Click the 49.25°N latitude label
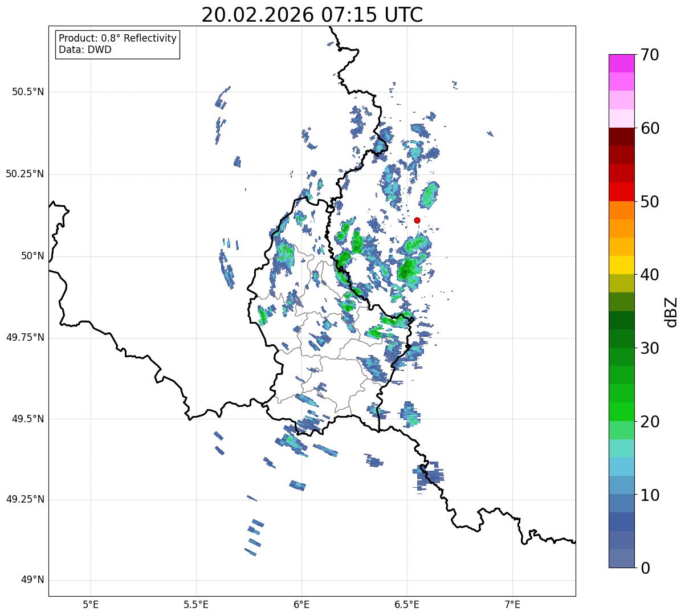The height and width of the screenshot is (616, 685). pos(25,500)
